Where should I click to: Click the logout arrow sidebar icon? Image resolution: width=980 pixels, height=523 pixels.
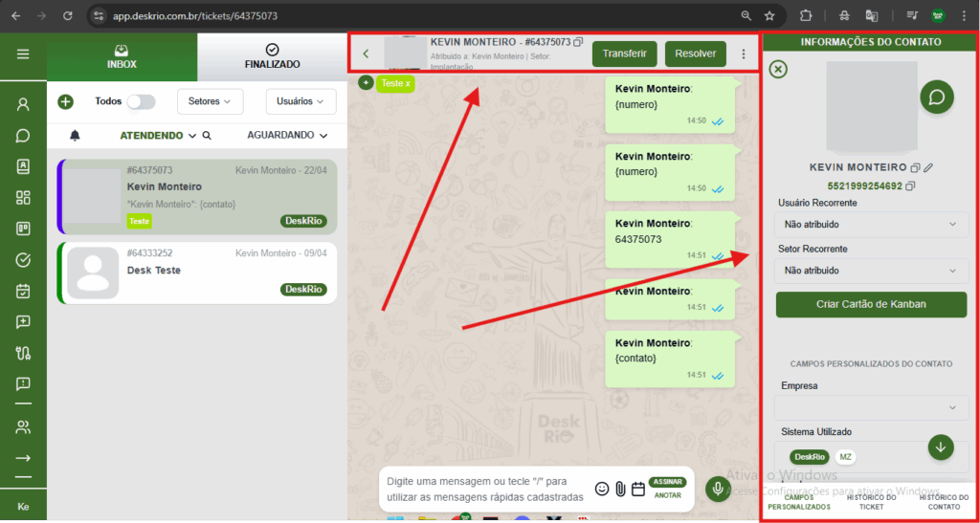coord(23,458)
